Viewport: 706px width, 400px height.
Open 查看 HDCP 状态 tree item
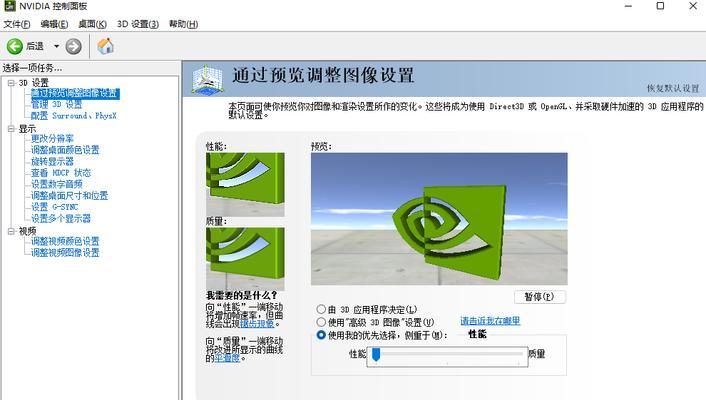[61, 173]
